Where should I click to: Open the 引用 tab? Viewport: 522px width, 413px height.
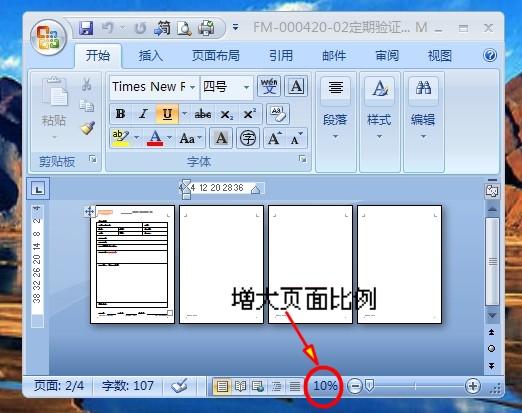281,55
